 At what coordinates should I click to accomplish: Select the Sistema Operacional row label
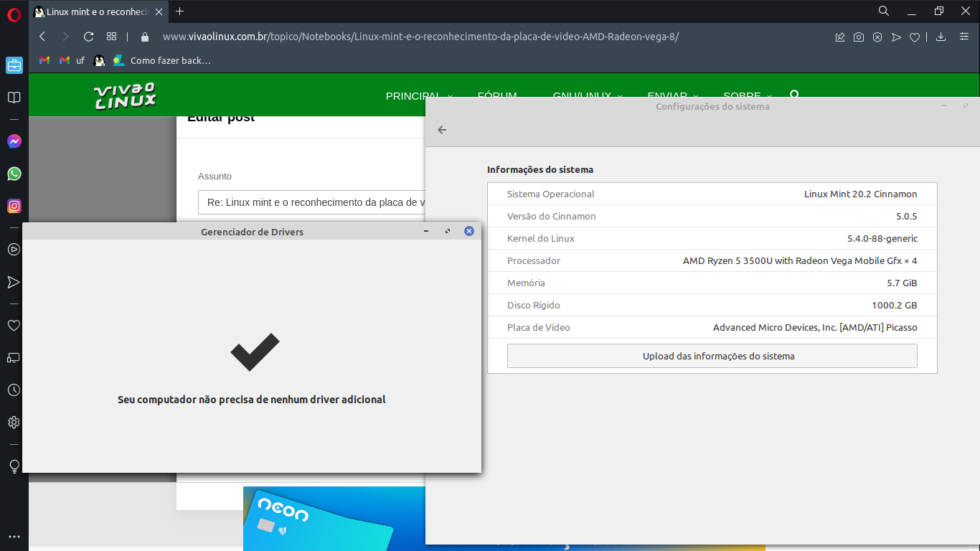551,194
